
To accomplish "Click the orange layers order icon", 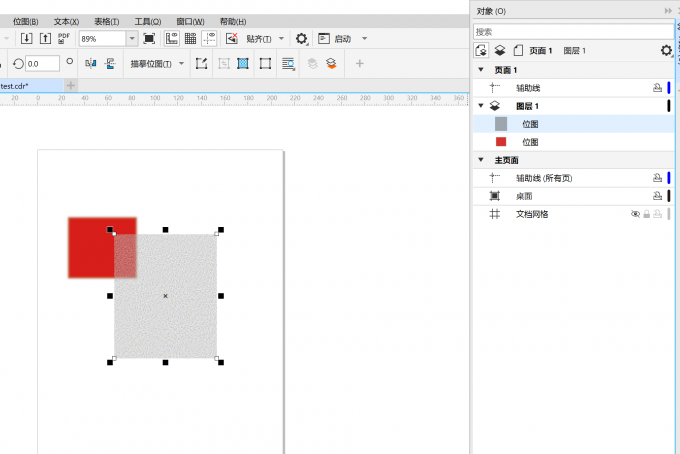I will [331, 64].
